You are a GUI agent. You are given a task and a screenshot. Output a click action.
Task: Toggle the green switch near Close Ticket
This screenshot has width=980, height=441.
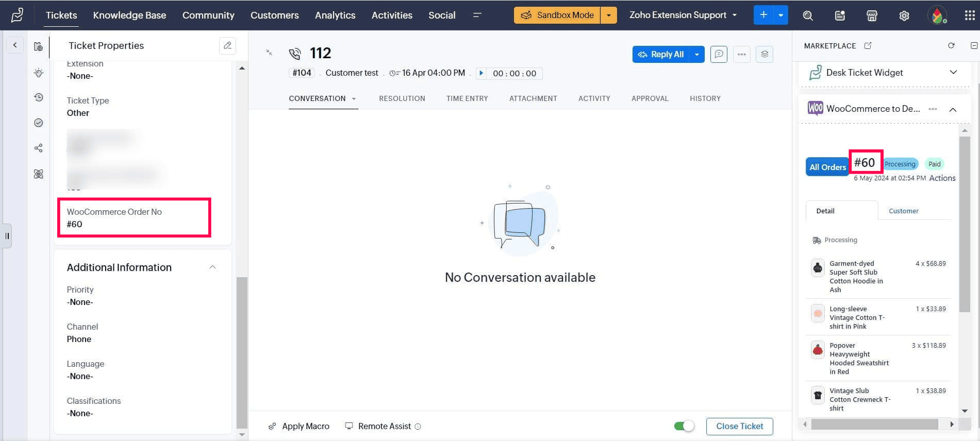coord(684,426)
